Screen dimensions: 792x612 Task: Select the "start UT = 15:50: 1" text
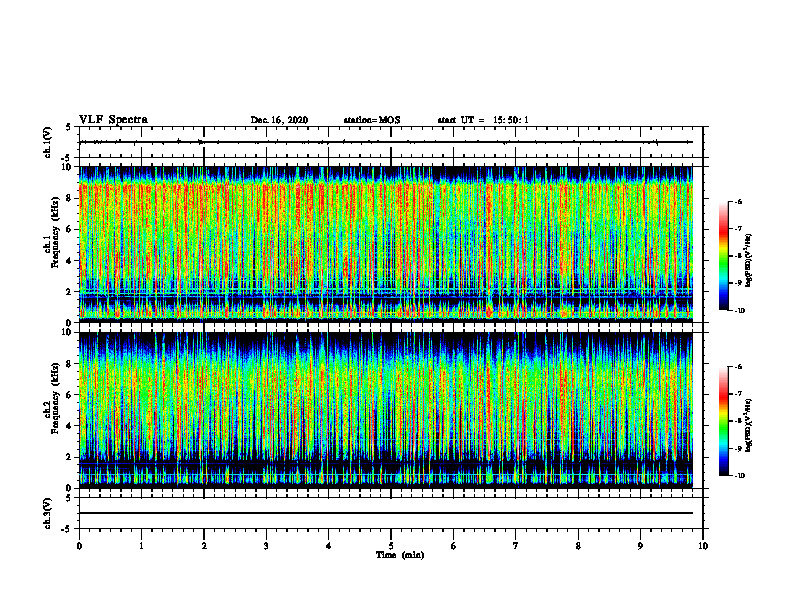coord(483,120)
